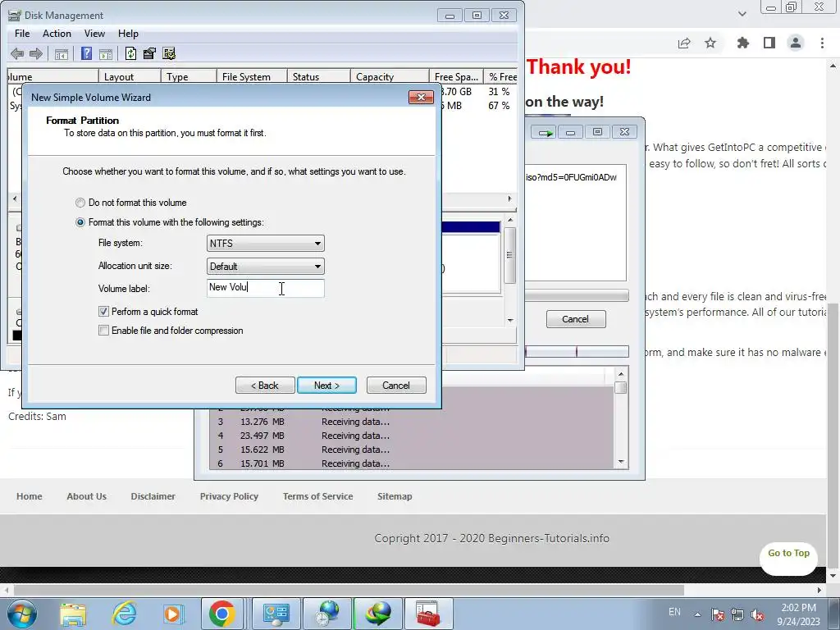
Task: Click the taskbar clock showing 2:02 PM
Action: [799, 614]
